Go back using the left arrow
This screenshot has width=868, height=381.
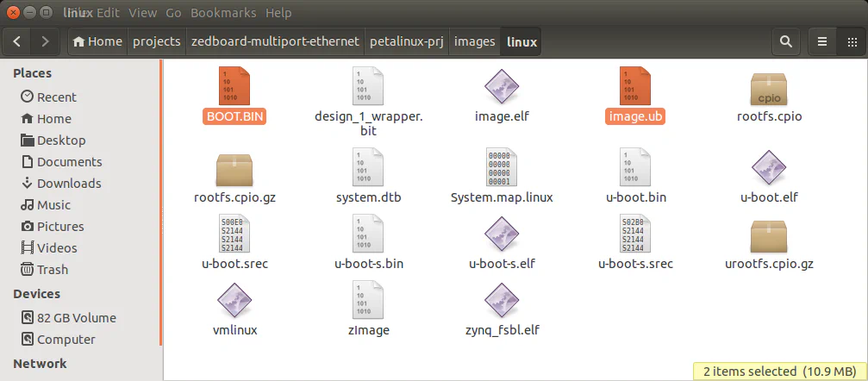click(x=18, y=41)
